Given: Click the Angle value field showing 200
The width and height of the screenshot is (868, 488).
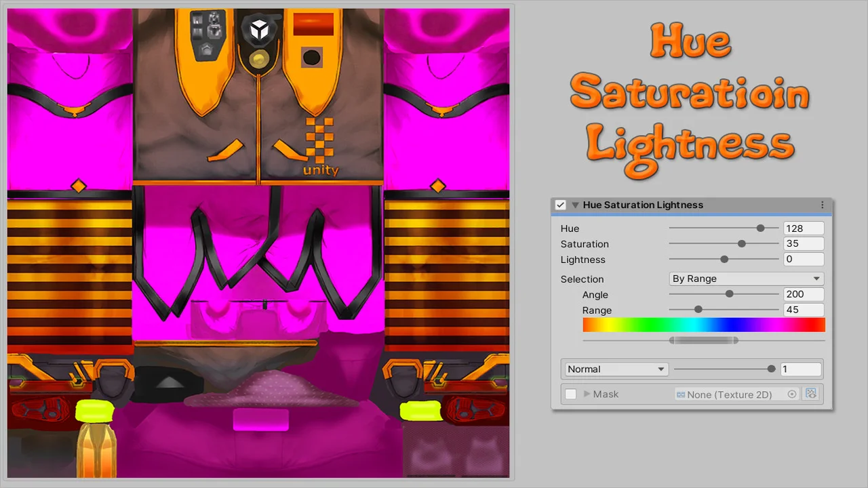Looking at the screenshot, I should 803,294.
